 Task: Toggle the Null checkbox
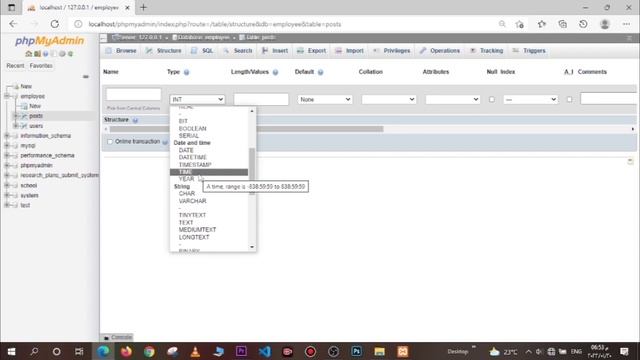pos(492,100)
